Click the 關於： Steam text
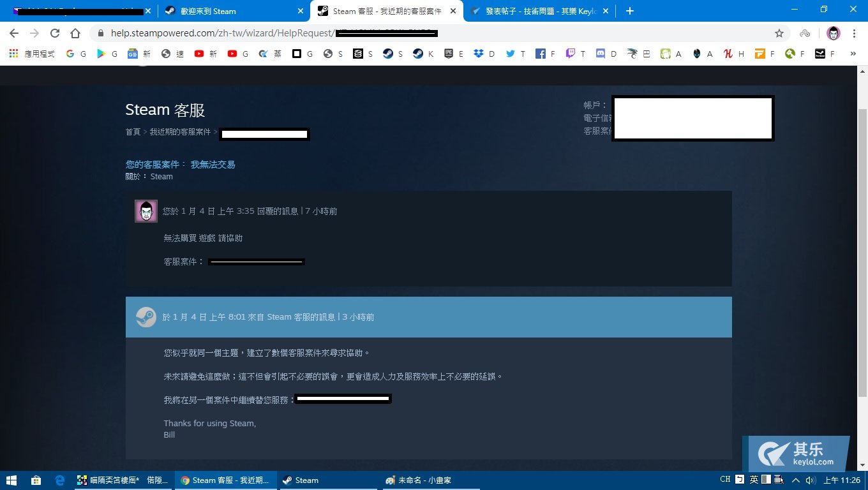 (149, 177)
